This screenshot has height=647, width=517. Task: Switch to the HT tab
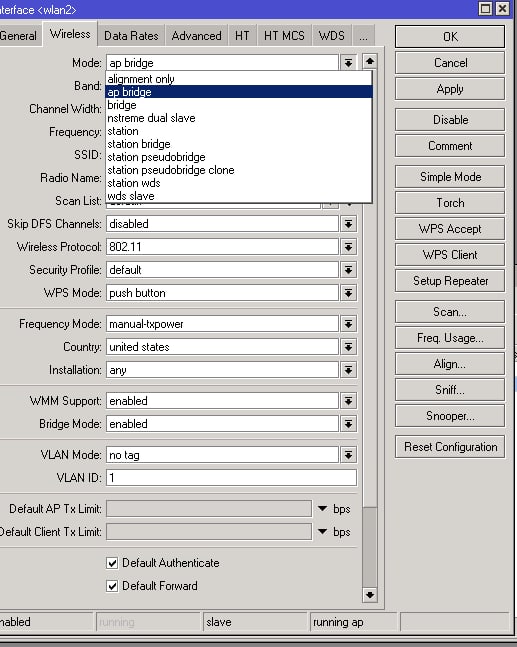coord(242,36)
